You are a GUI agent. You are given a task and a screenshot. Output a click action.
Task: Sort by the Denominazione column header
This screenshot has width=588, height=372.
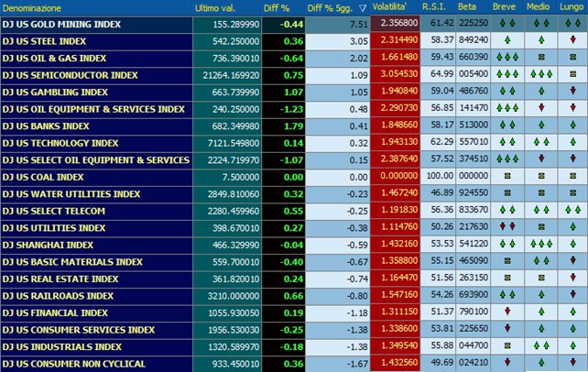(x=31, y=8)
